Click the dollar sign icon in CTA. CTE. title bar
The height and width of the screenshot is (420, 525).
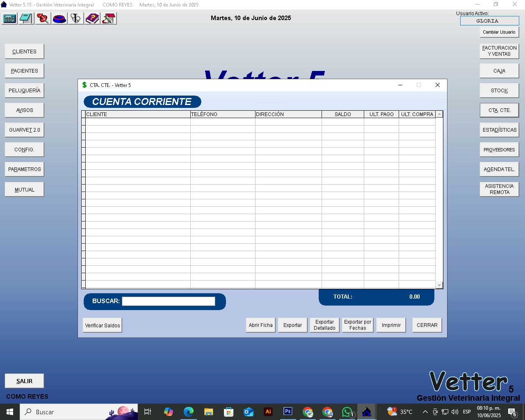pos(84,85)
